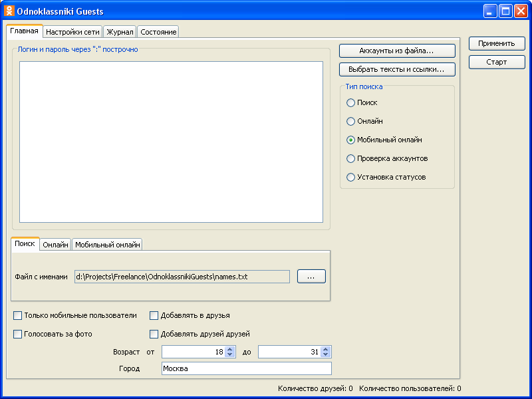Image resolution: width=532 pixels, height=399 pixels.
Task: Click the maximum age field showing 31
Action: coord(289,352)
